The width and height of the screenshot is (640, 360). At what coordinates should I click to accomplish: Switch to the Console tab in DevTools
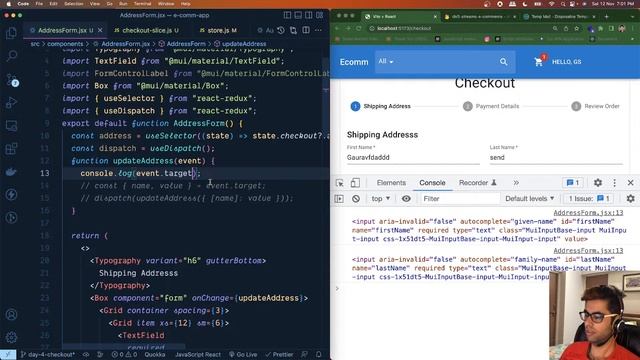pyautogui.click(x=432, y=183)
